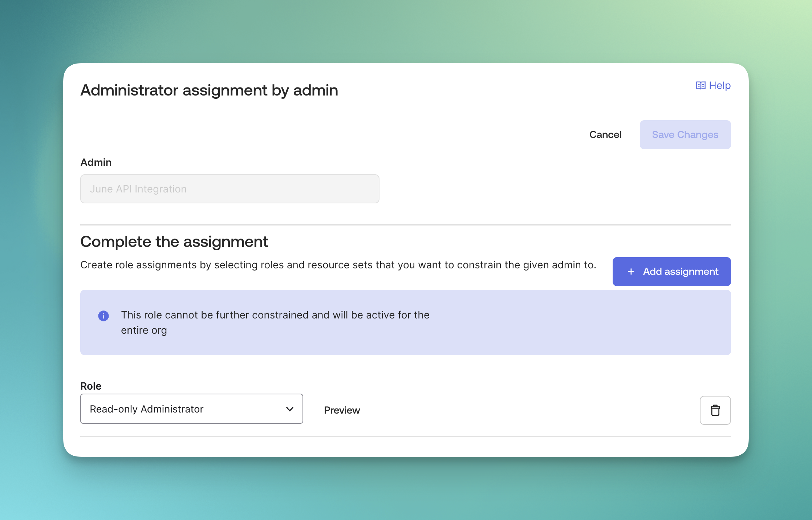Click the book icon beside Help
This screenshot has width=812, height=520.
point(701,86)
